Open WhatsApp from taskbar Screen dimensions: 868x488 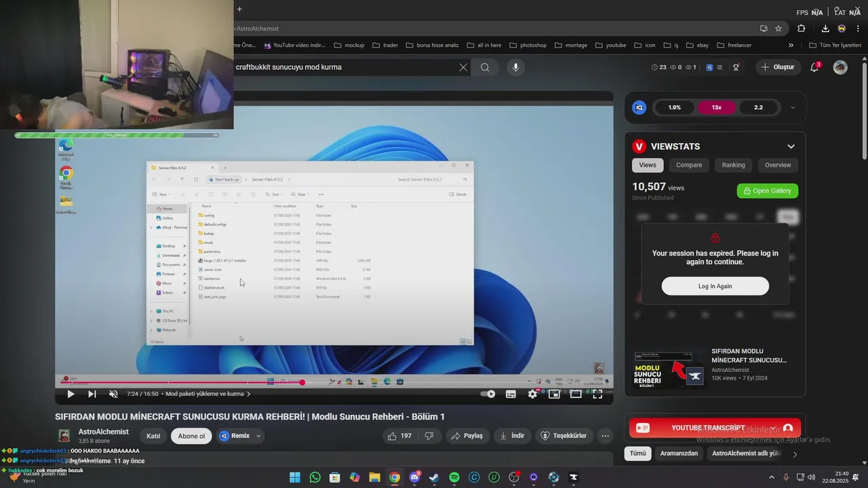point(315,477)
